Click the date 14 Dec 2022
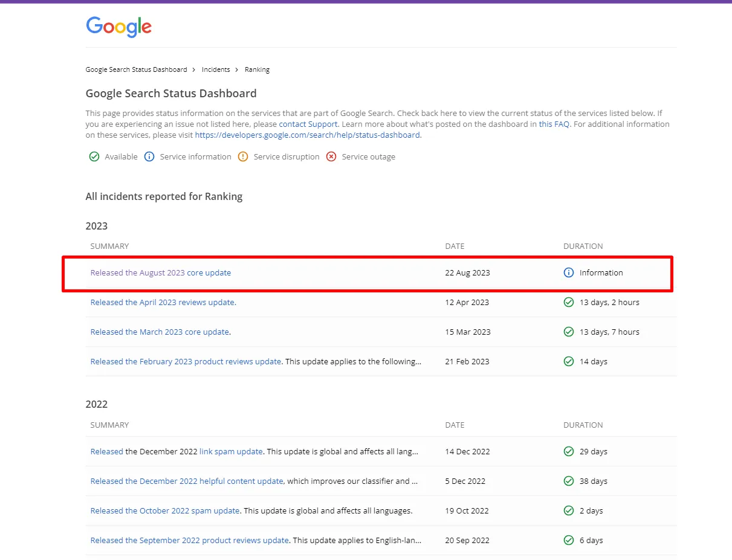732x560 pixels. pos(468,451)
